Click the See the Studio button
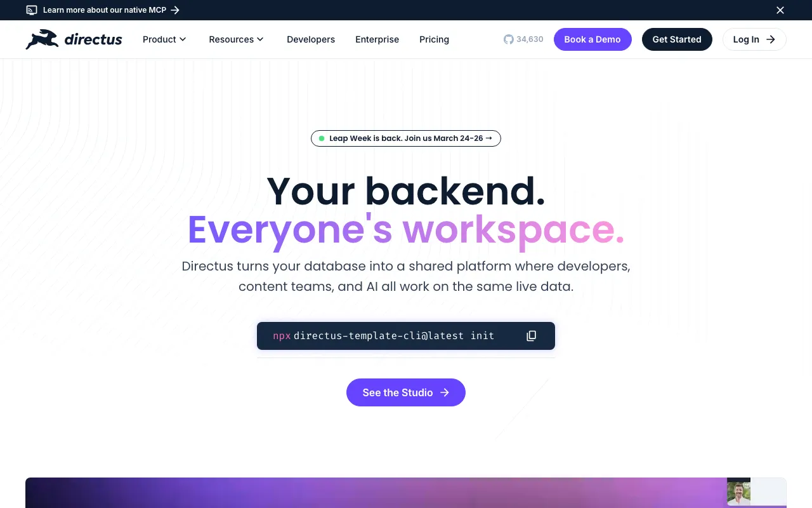Viewport: 812px width, 508px height. (406, 392)
